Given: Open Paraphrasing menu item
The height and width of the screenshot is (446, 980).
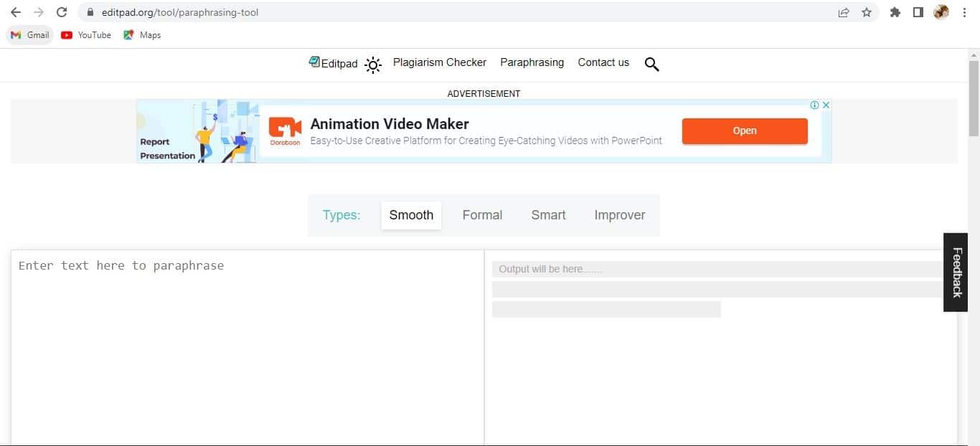Looking at the screenshot, I should click(x=532, y=62).
